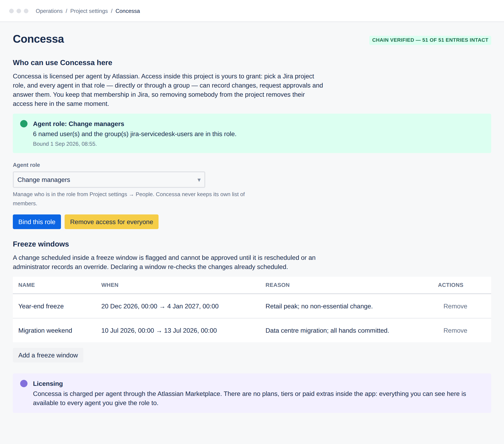This screenshot has width=504, height=444.
Task: Click the '10 Jul 2026, 00:00 → 13 Jul 2026' date cell
Action: coord(159,331)
